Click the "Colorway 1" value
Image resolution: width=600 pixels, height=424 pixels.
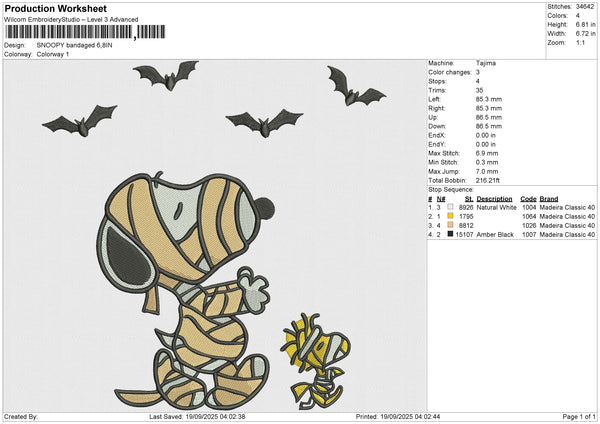(53, 54)
